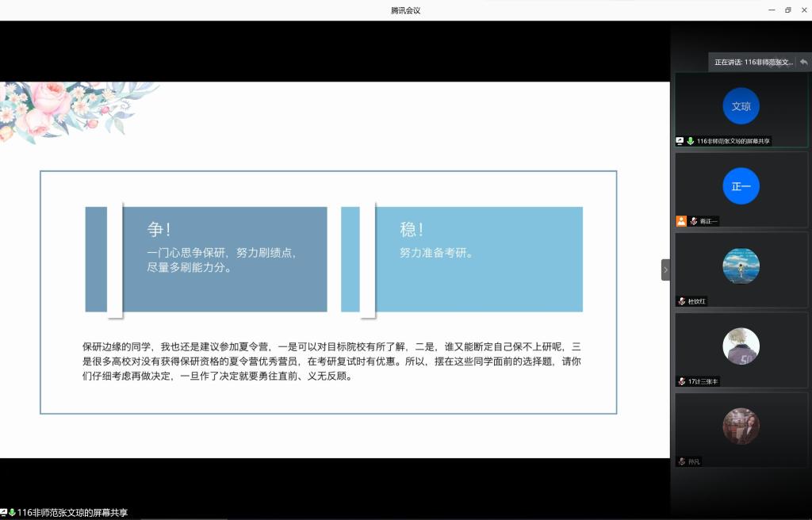Click 文琼's blue avatar circle
This screenshot has width=812, height=520.
(x=741, y=105)
